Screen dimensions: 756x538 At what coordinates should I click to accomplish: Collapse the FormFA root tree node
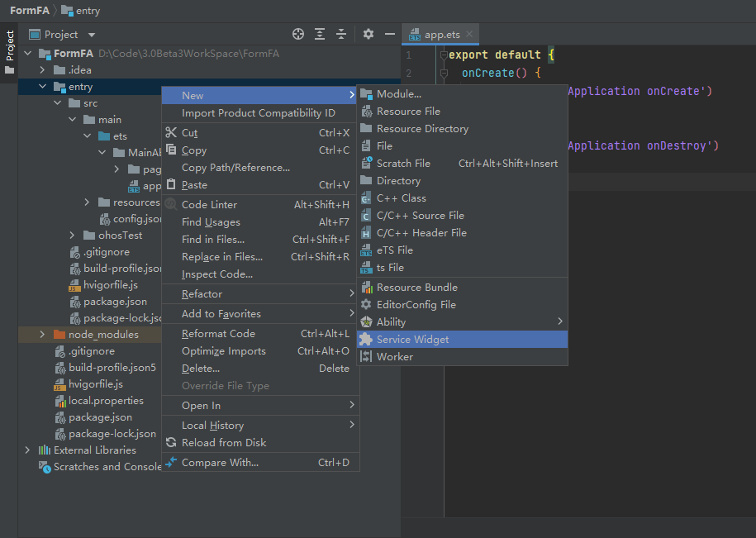click(x=28, y=53)
